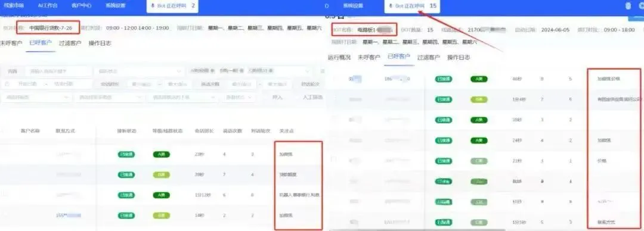Click the microphone icon in the Bot 正在呼叫 2 tab

click(x=153, y=6)
